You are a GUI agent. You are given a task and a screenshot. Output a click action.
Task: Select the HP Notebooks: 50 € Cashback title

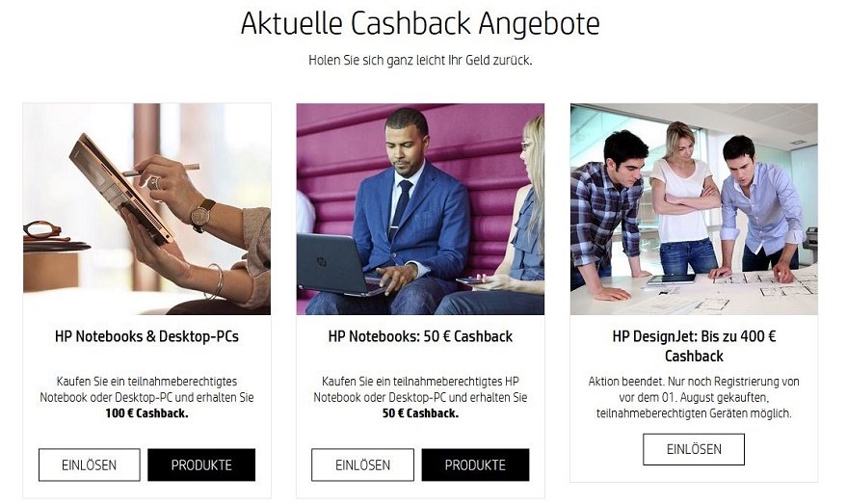pyautogui.click(x=420, y=336)
